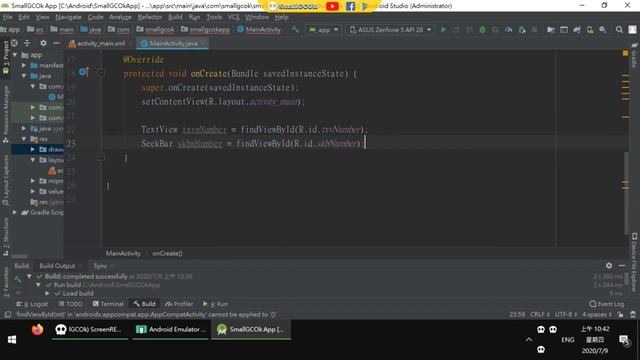Click the onCreate() breadcrumb below editor

(167, 253)
